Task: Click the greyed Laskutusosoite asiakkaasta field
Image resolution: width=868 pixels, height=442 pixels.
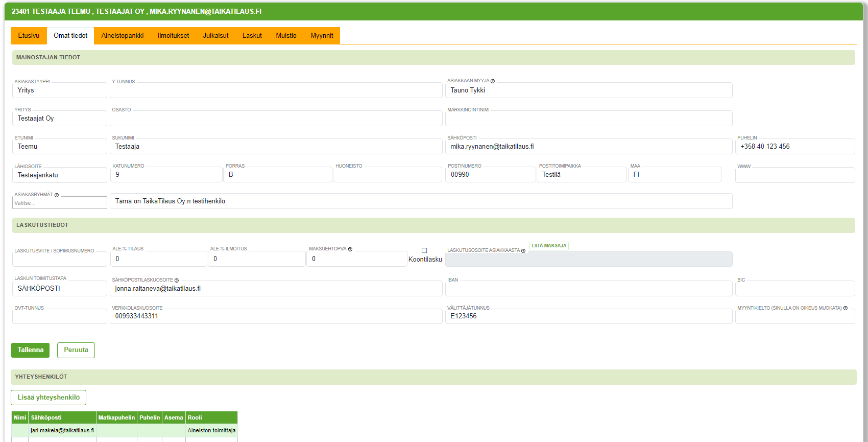Action: tap(589, 259)
